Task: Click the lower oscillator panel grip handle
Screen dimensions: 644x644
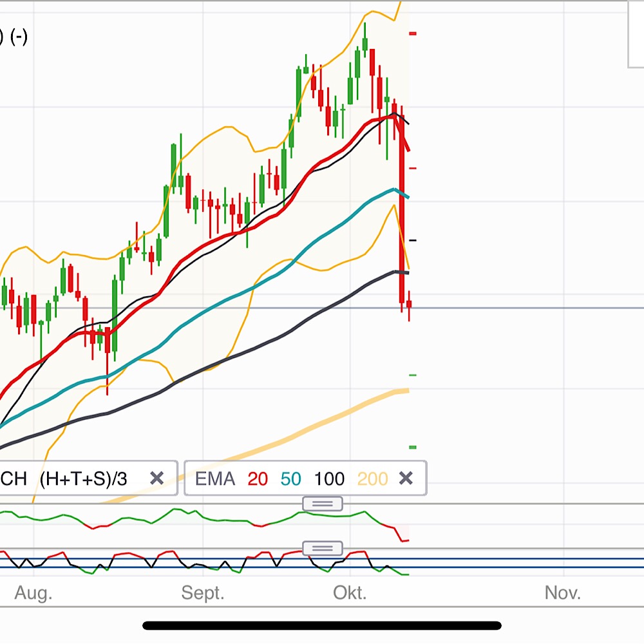Action: point(322,548)
